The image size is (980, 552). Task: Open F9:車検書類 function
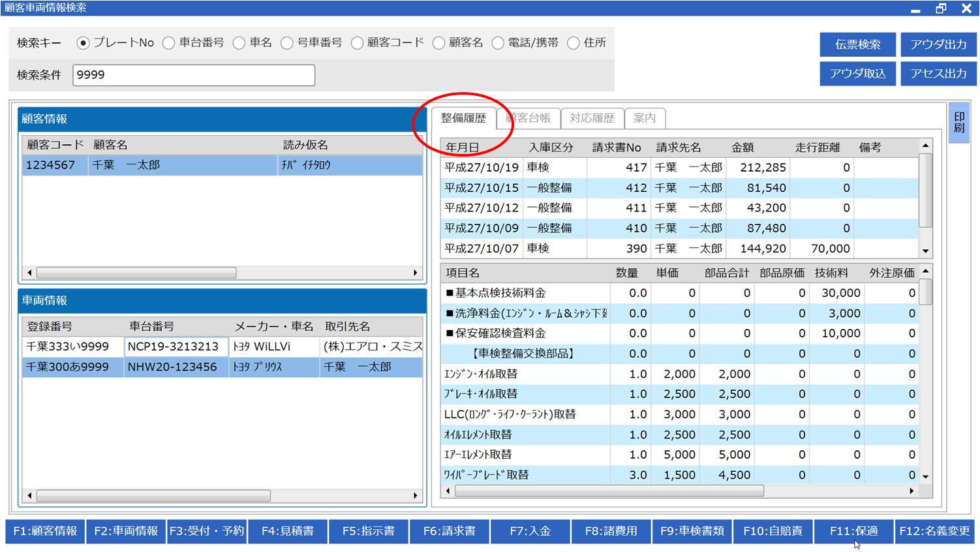pos(692,531)
